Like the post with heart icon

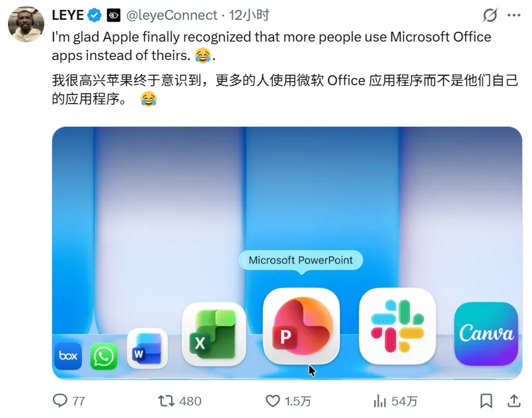click(x=272, y=401)
